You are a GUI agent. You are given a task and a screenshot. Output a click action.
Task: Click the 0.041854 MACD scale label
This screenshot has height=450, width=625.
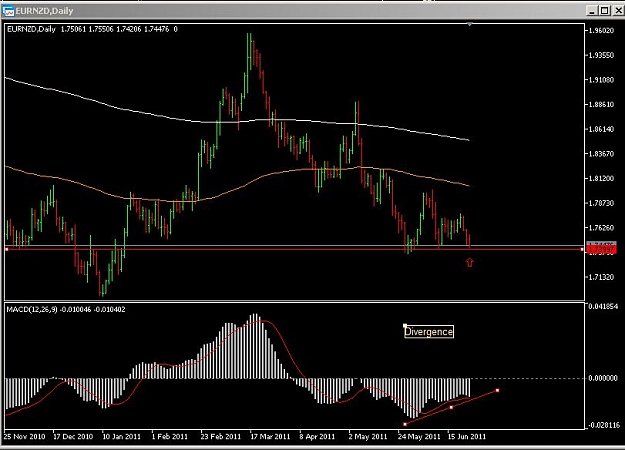point(603,307)
